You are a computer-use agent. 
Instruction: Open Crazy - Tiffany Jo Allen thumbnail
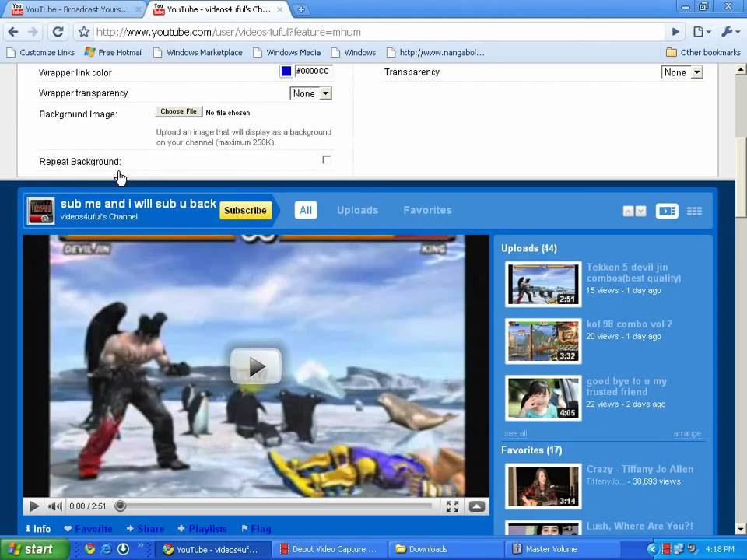[x=543, y=486]
